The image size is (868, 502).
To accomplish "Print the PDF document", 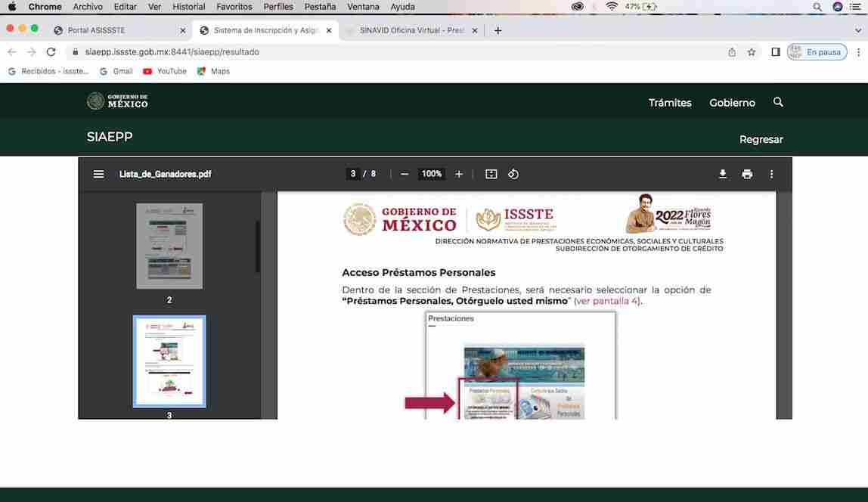I will [747, 174].
